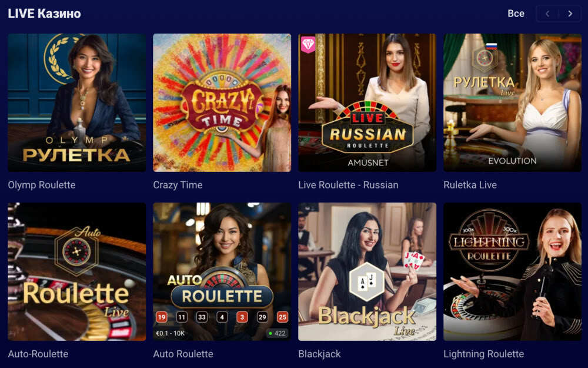
Task: Go to previous LIVE Casino carousel page
Action: [547, 14]
